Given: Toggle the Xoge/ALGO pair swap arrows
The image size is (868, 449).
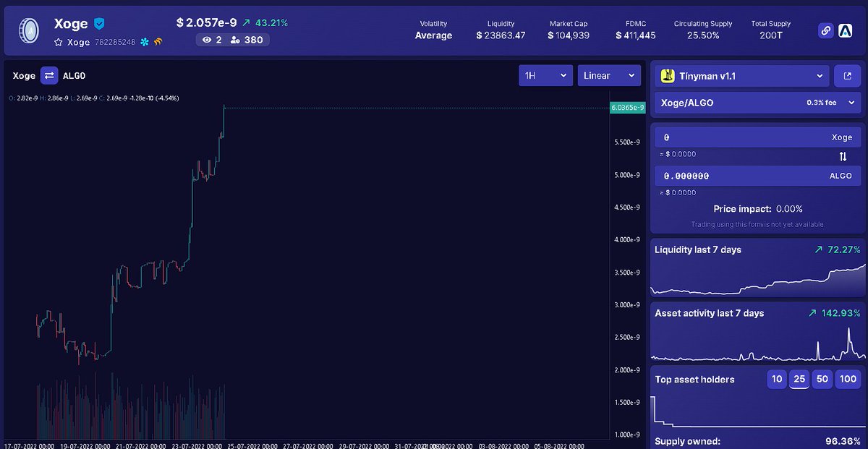Looking at the screenshot, I should click(x=48, y=75).
